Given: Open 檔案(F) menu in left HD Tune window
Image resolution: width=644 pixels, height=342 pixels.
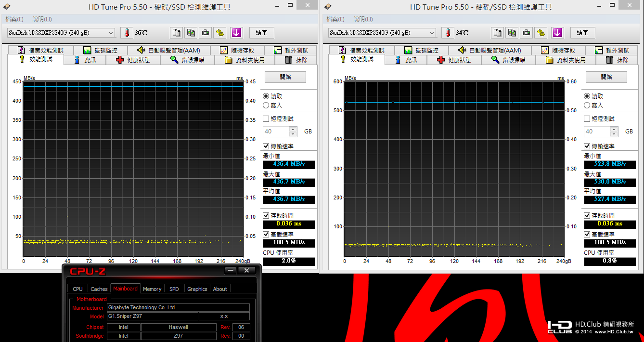Looking at the screenshot, I should (x=14, y=19).
